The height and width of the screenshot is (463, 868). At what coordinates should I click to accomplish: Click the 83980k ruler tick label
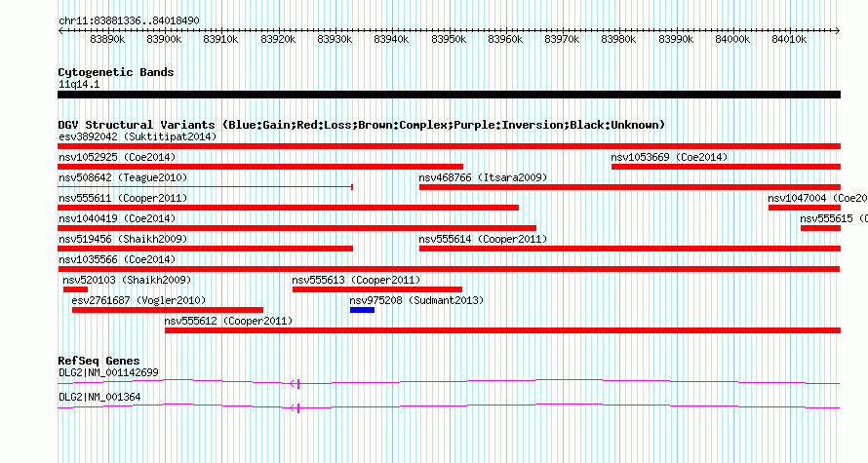[619, 39]
